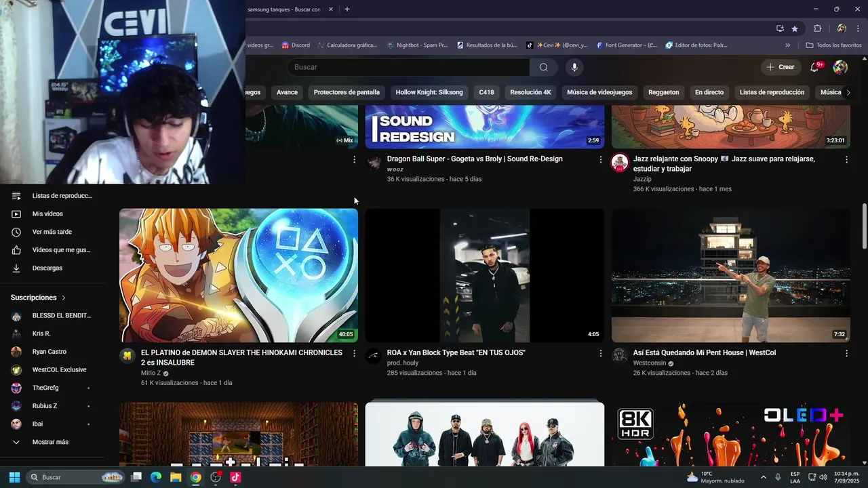Select the Listas de reproducción chip
868x488 pixels.
pyautogui.click(x=772, y=92)
